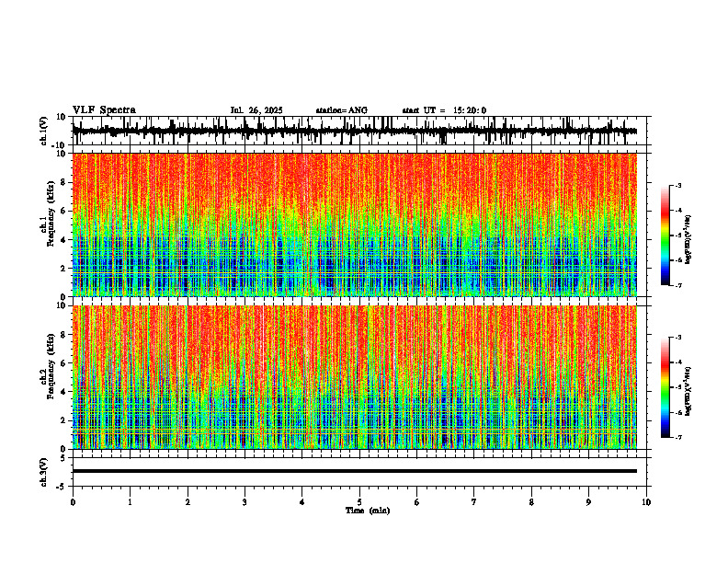Image resolution: width=728 pixels, height=563 pixels.
Task: Click time axis tick label '4'
Action: pyautogui.click(x=302, y=502)
